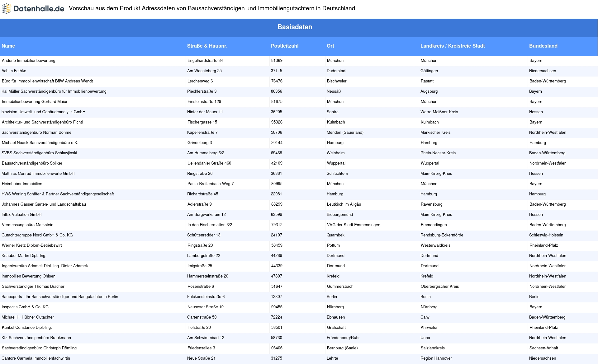Click the Ort column header
This screenshot has height=364, width=598.
click(330, 46)
